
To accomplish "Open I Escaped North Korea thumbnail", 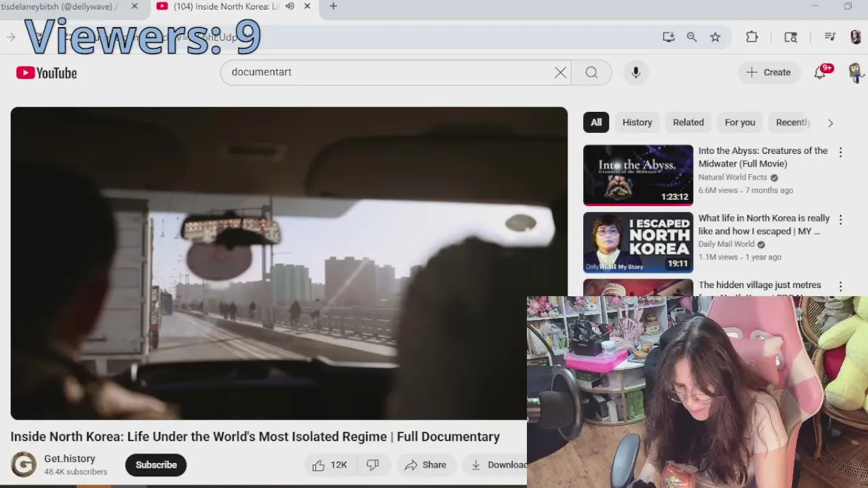I will (x=638, y=243).
